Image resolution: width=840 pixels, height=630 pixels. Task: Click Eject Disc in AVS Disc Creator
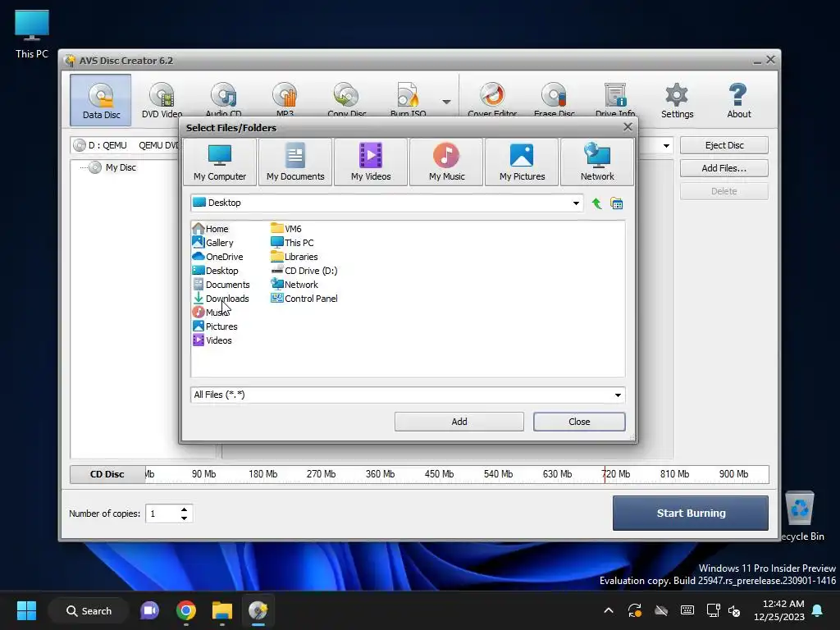point(724,145)
